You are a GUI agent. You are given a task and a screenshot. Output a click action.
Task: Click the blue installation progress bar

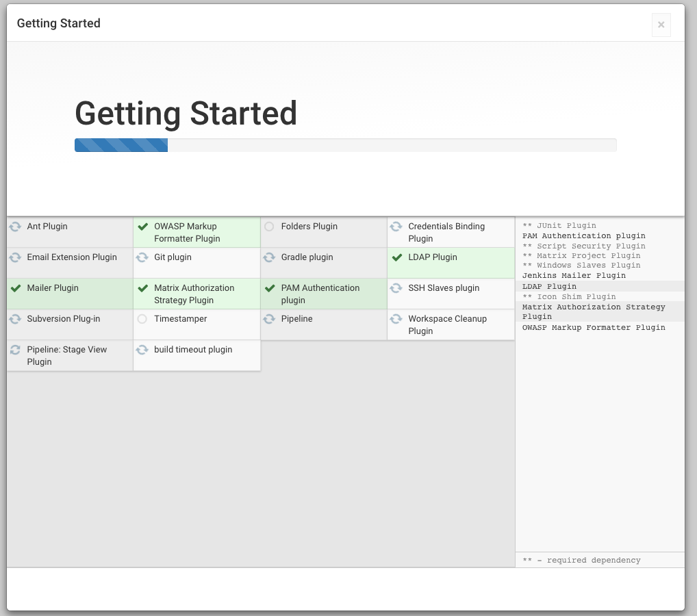tap(121, 145)
